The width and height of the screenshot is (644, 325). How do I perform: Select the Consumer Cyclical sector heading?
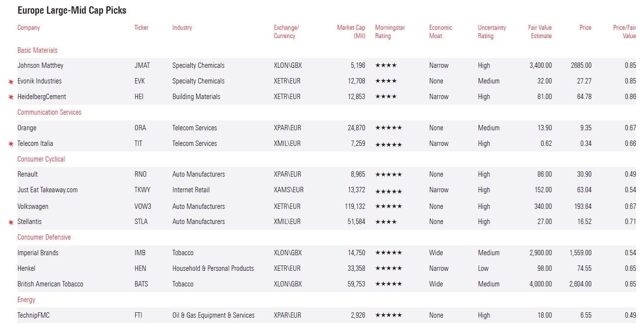(x=41, y=159)
